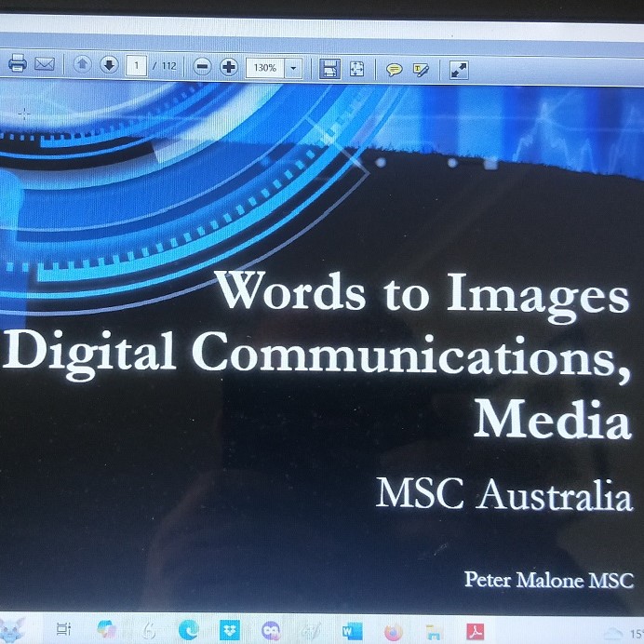Open Dropbox from the taskbar
The width and height of the screenshot is (644, 644).
[230, 630]
